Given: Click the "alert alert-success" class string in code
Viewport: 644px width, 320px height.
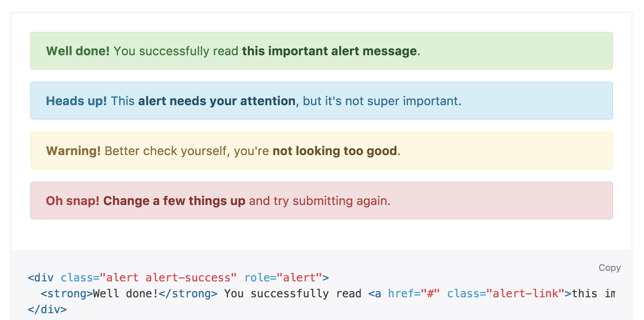Looking at the screenshot, I should click(x=168, y=278).
